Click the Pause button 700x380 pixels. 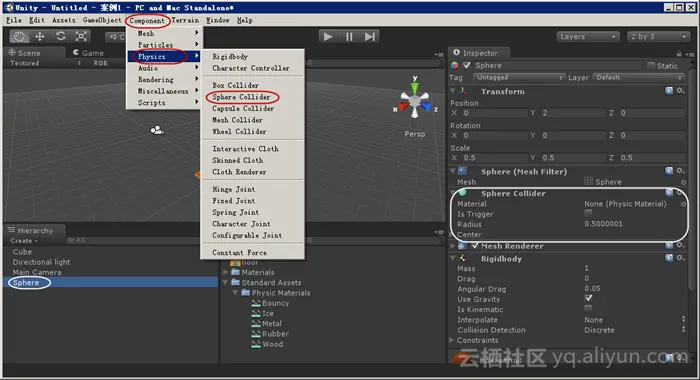349,37
